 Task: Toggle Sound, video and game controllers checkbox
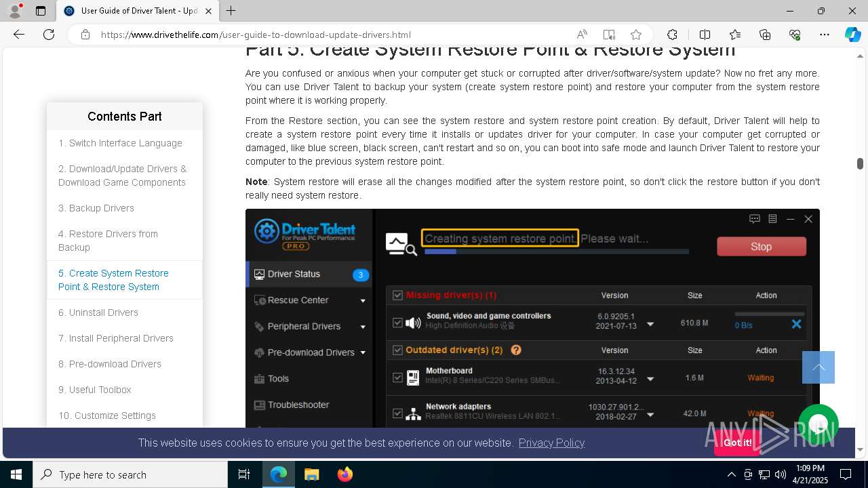pos(397,323)
